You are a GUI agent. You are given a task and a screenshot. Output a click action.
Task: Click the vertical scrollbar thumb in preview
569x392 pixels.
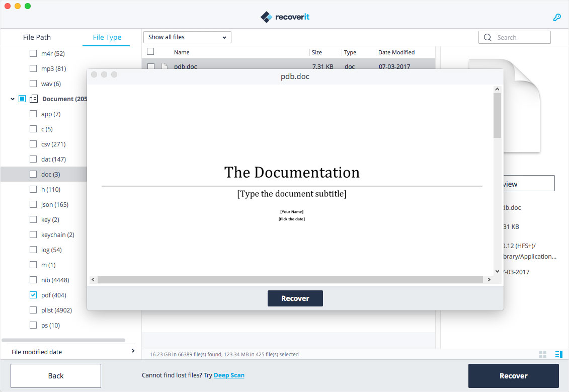tap(497, 115)
